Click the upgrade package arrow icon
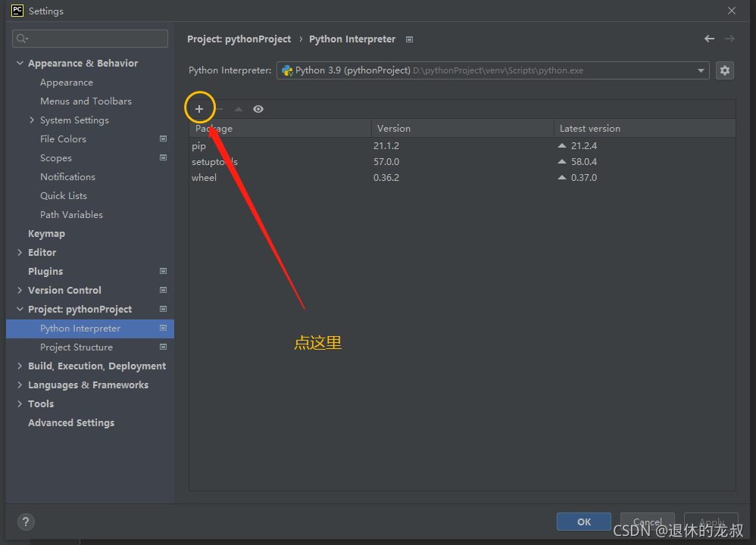Viewport: 756px width, 545px height. pyautogui.click(x=238, y=109)
